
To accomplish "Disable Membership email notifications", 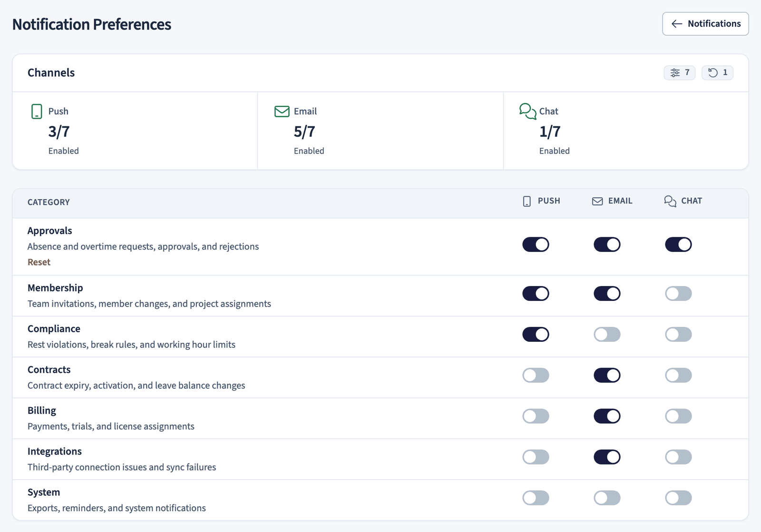I will pos(607,293).
